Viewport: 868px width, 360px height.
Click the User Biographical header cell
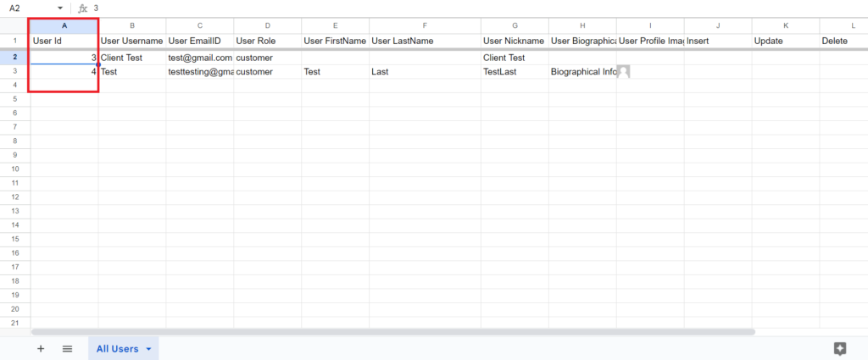click(x=582, y=41)
